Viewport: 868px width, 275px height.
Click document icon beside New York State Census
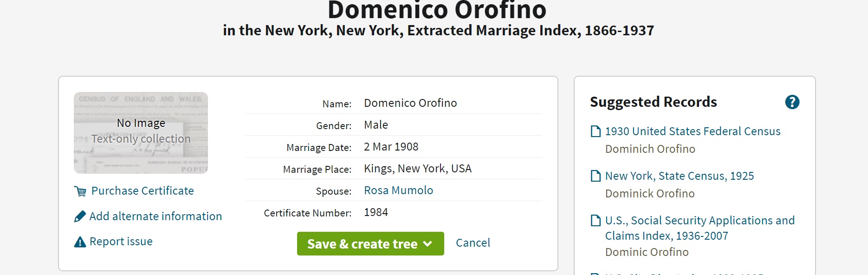click(595, 176)
